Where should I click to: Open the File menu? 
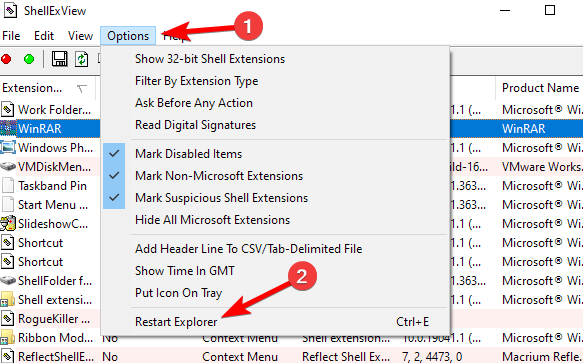pyautogui.click(x=11, y=36)
